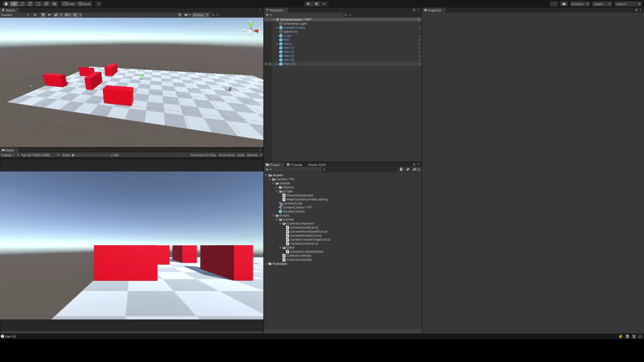The width and height of the screenshot is (644, 362).
Task: Select the Project tab
Action: coord(273,165)
